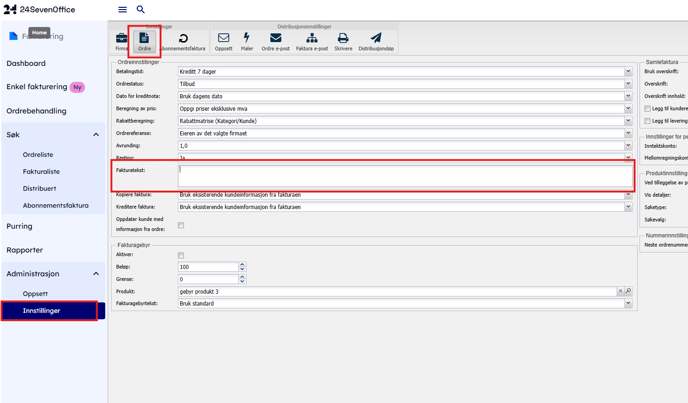The image size is (688, 403).
Task: Check Oppdater kunde med informasjon fra ordre
Action: [x=181, y=225]
